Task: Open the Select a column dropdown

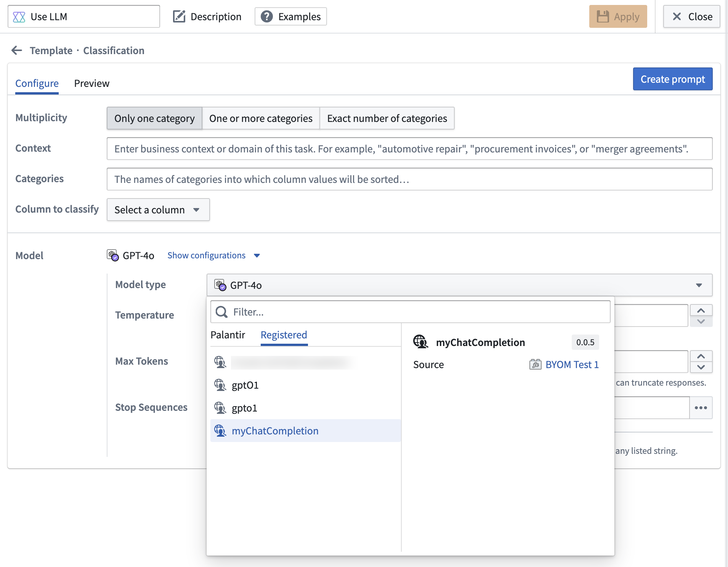Action: pos(158,210)
